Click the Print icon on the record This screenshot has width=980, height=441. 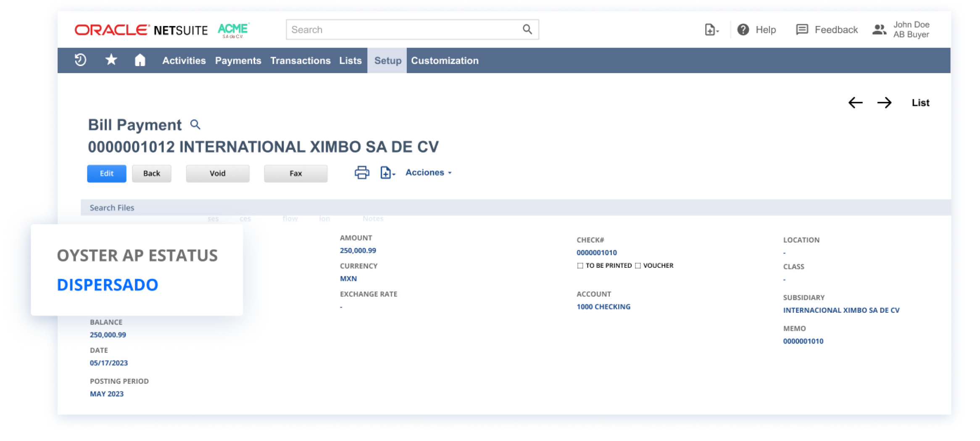(x=361, y=172)
